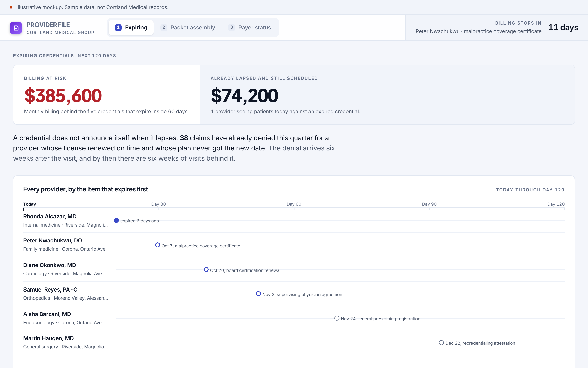The width and height of the screenshot is (588, 368).
Task: Select Rhonda Alcazar's expired timeline marker
Action: (116, 221)
